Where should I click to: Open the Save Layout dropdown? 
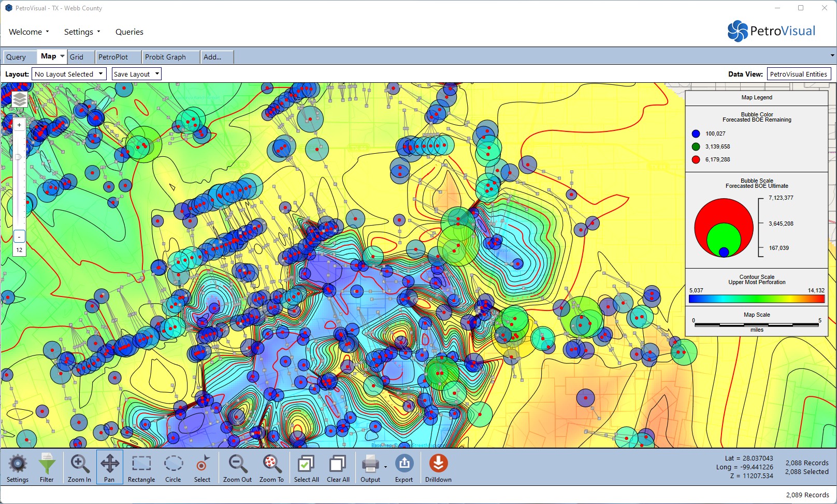coord(136,74)
